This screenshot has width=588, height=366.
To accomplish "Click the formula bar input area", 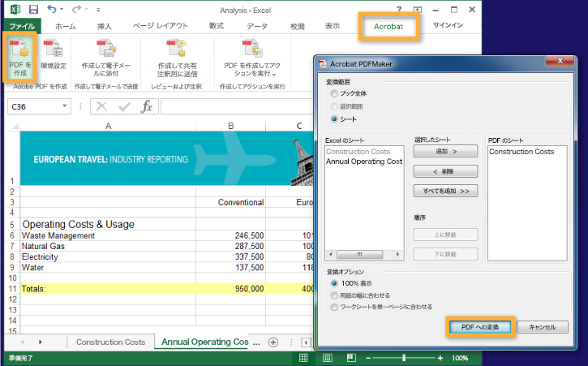I will [x=237, y=106].
